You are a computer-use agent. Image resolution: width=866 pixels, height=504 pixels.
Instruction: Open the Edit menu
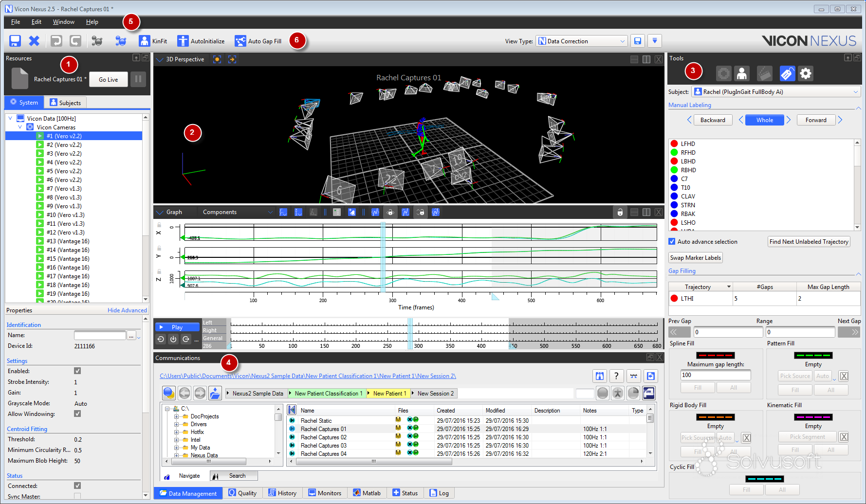pyautogui.click(x=37, y=22)
